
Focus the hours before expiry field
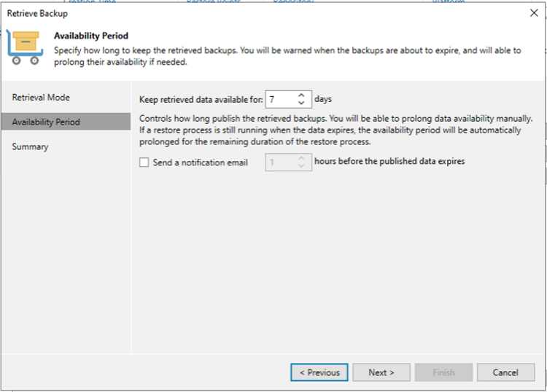pos(282,162)
